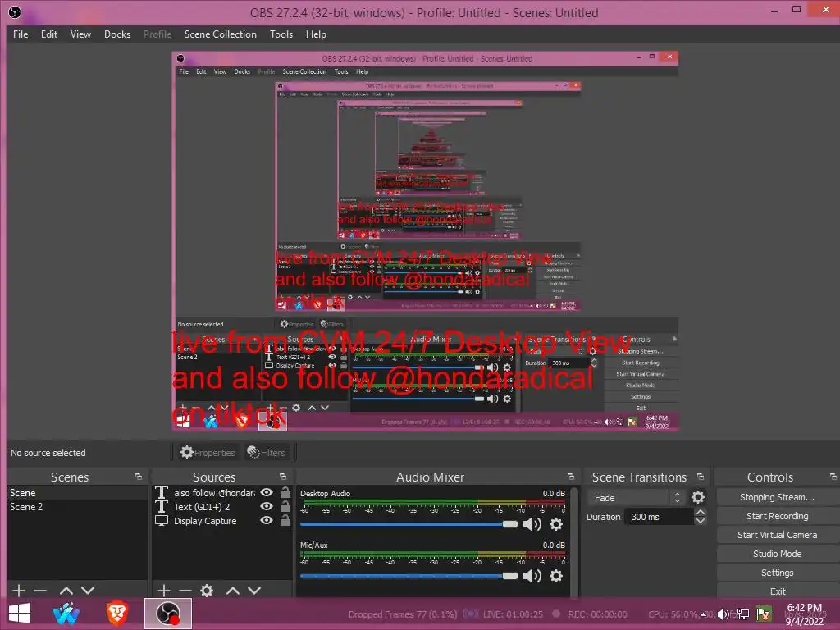Adjust Desktop Audio volume slider
840x630 pixels.
pyautogui.click(x=409, y=524)
